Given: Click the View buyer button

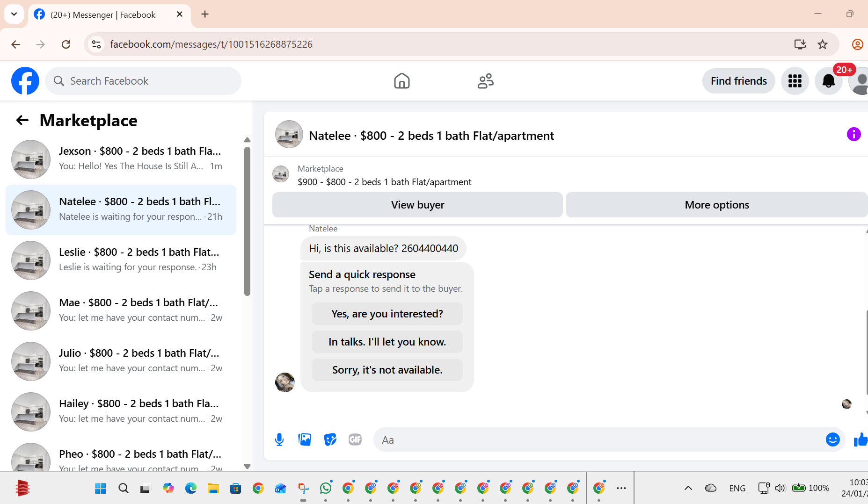Looking at the screenshot, I should click(x=417, y=205).
